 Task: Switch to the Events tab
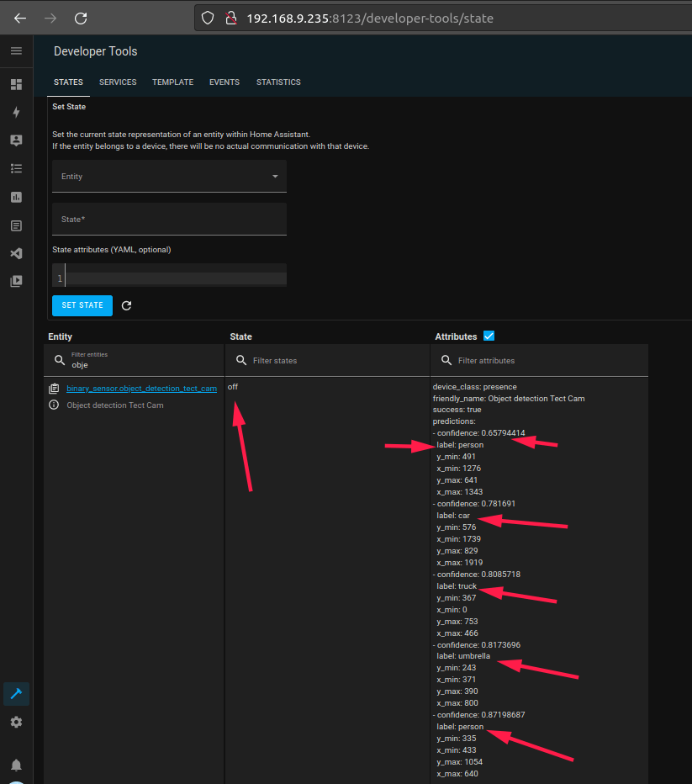tap(225, 82)
